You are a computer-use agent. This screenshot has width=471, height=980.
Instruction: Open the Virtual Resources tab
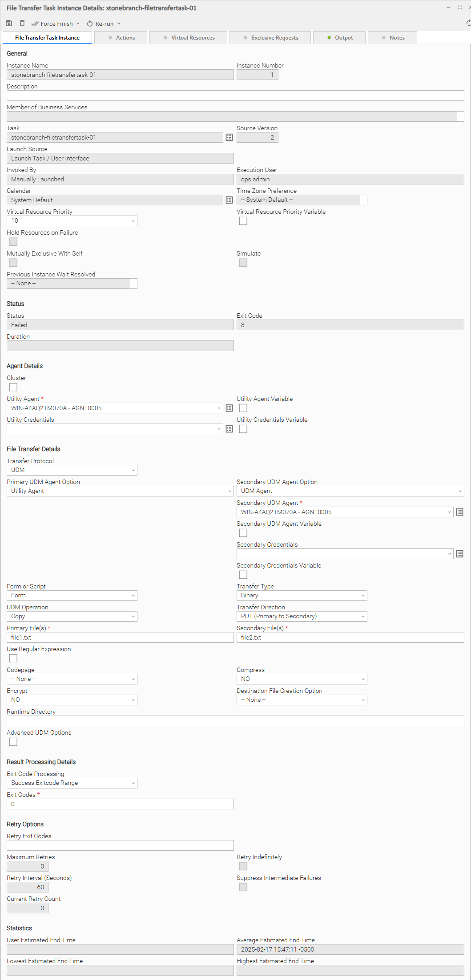coord(189,38)
